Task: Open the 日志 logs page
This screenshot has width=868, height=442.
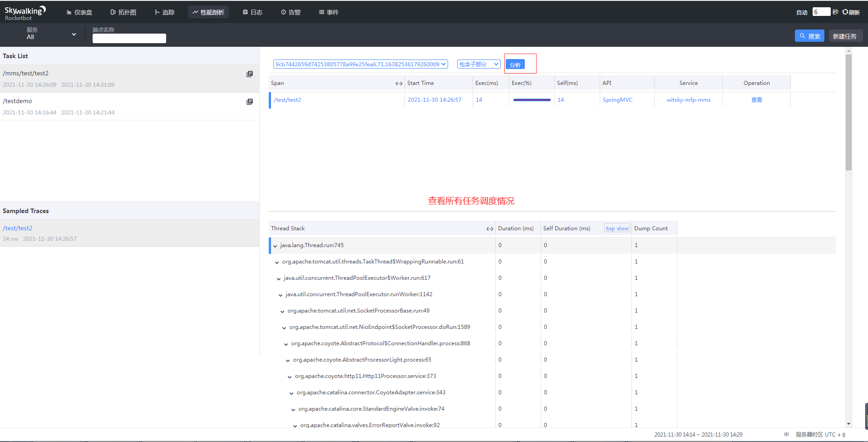Action: click(x=252, y=12)
